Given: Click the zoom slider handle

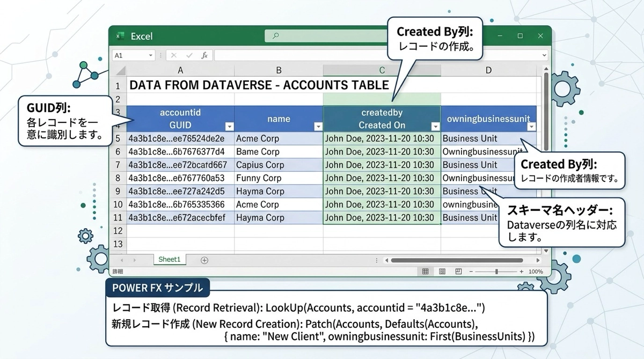Looking at the screenshot, I should coord(496,272).
